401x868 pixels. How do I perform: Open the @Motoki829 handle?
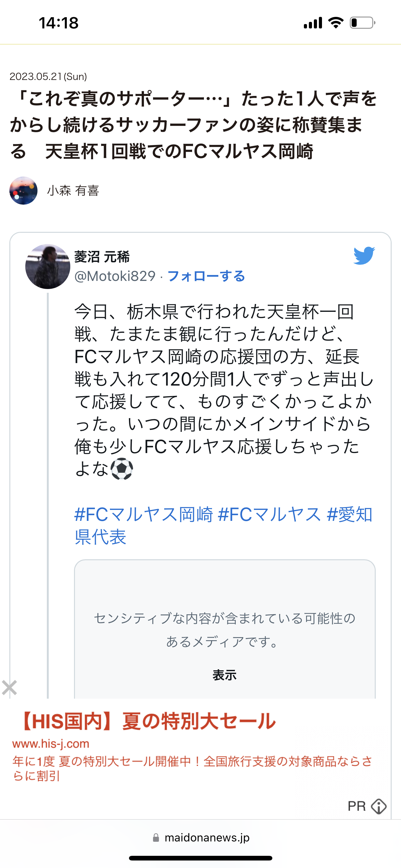(115, 276)
